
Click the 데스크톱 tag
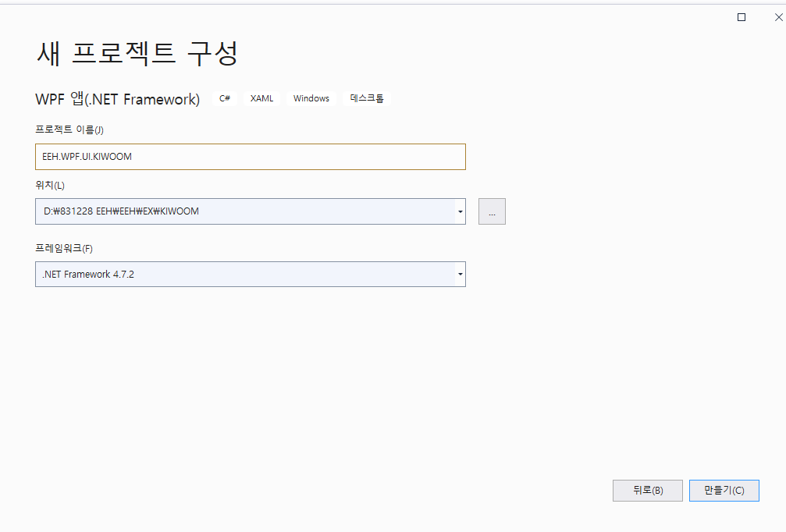[x=367, y=99]
